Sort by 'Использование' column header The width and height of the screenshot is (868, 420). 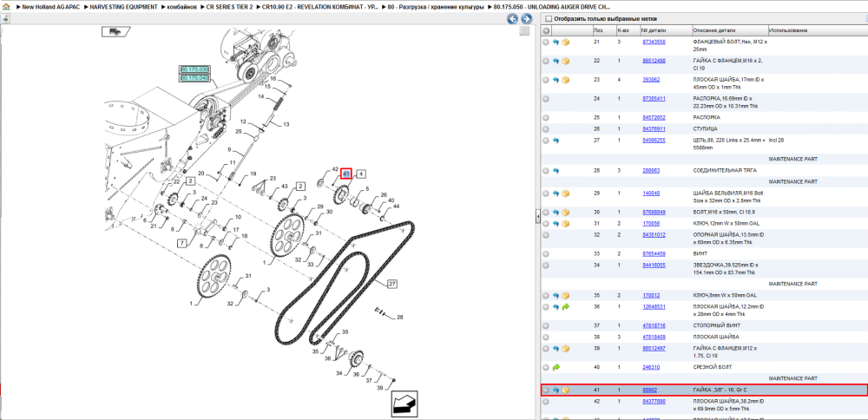(x=788, y=30)
